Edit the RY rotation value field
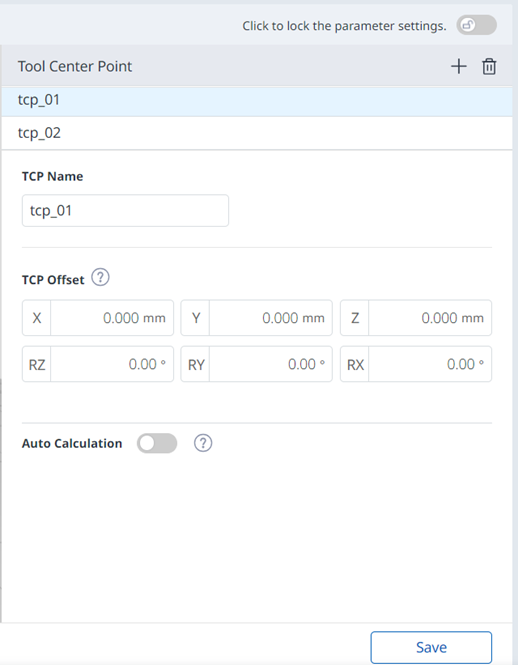Screen dimensions: 518x665 point(271,364)
